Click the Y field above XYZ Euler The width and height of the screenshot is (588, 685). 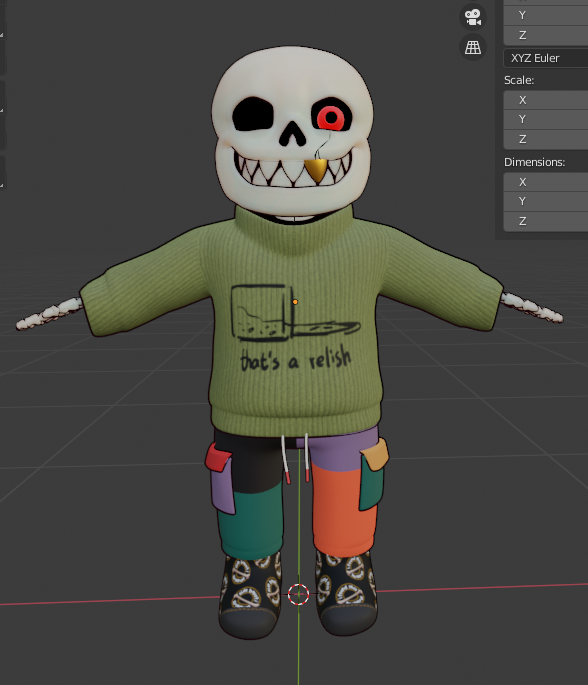coord(546,15)
